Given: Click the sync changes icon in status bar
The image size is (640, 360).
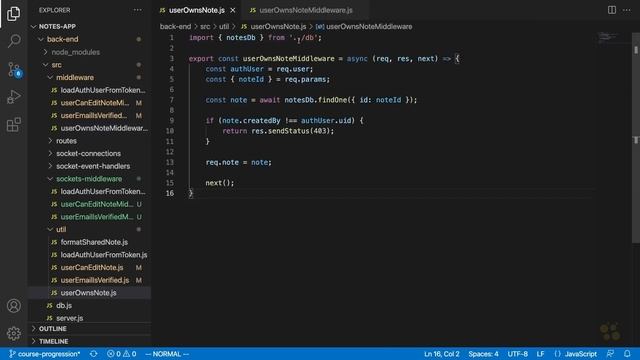Looking at the screenshot, I should [x=93, y=354].
